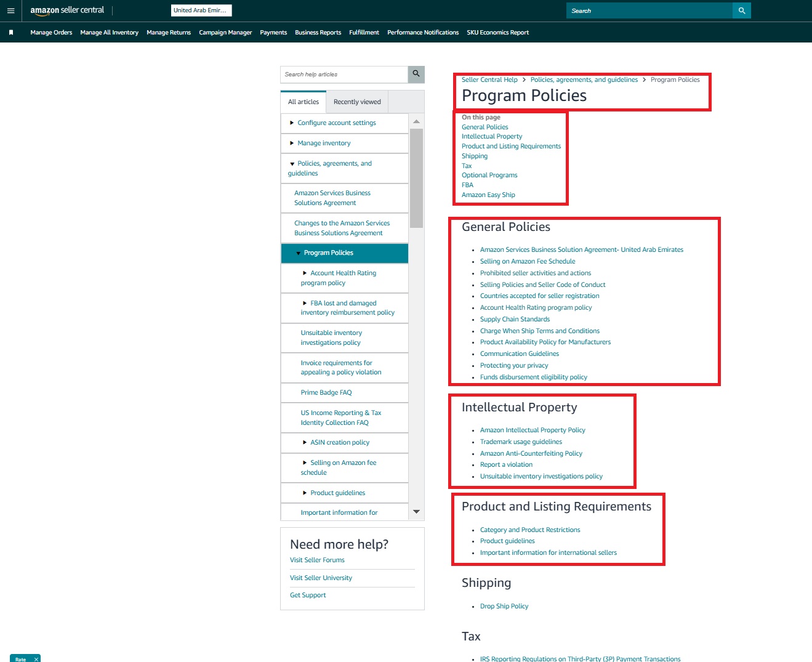The height and width of the screenshot is (662, 812).
Task: Click the sidebar article list scrollbar thumb
Action: 416,179
